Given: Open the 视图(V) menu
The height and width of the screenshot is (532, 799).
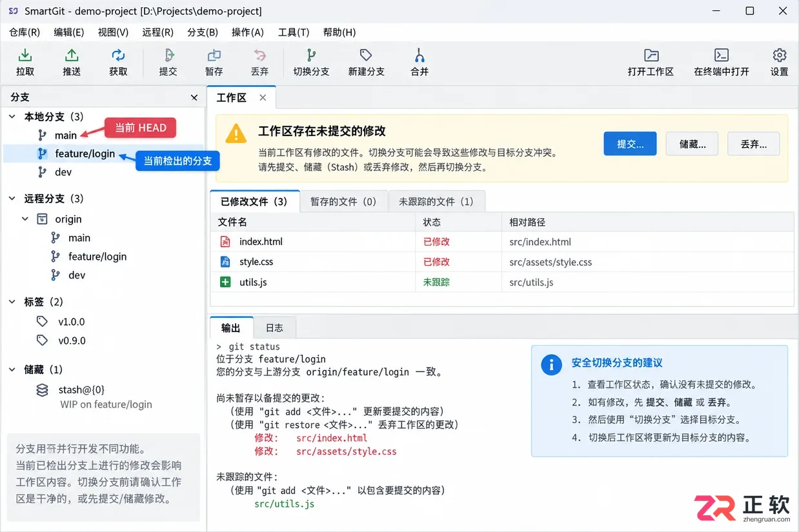Looking at the screenshot, I should coord(113,32).
